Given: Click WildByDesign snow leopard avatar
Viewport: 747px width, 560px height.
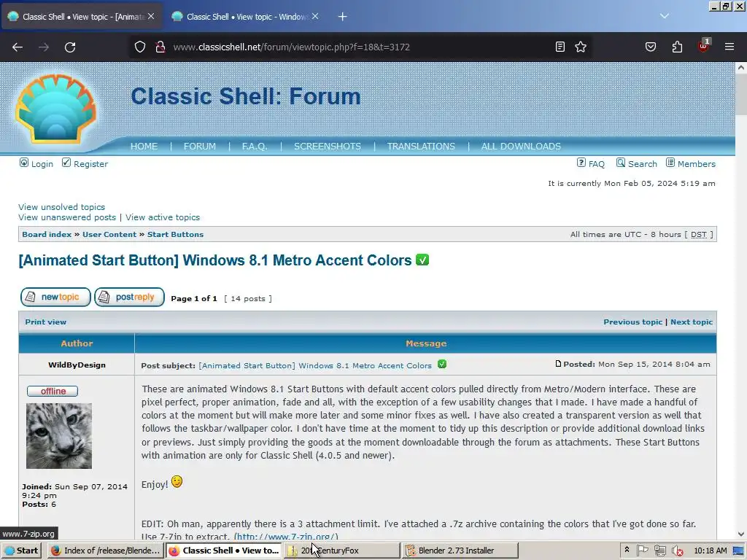Looking at the screenshot, I should coord(59,436).
